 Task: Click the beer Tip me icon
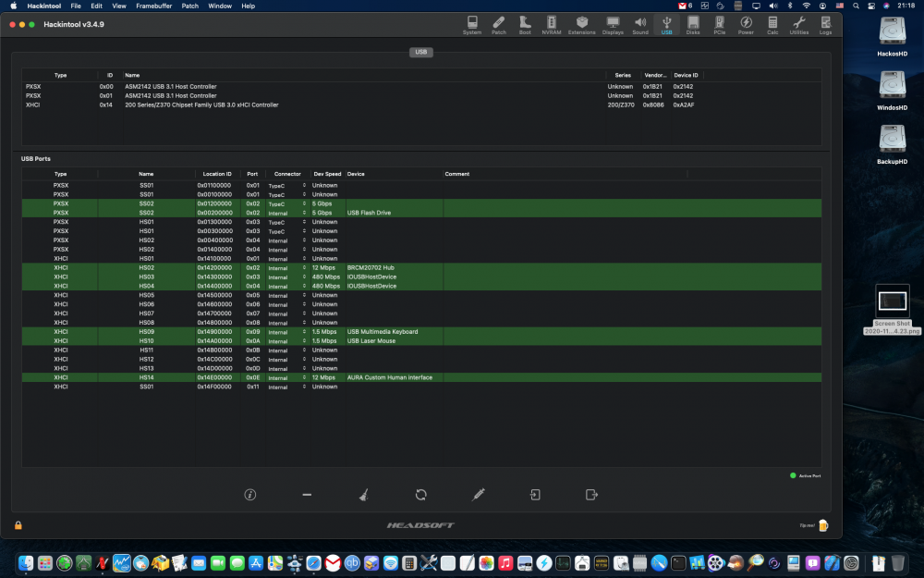823,525
